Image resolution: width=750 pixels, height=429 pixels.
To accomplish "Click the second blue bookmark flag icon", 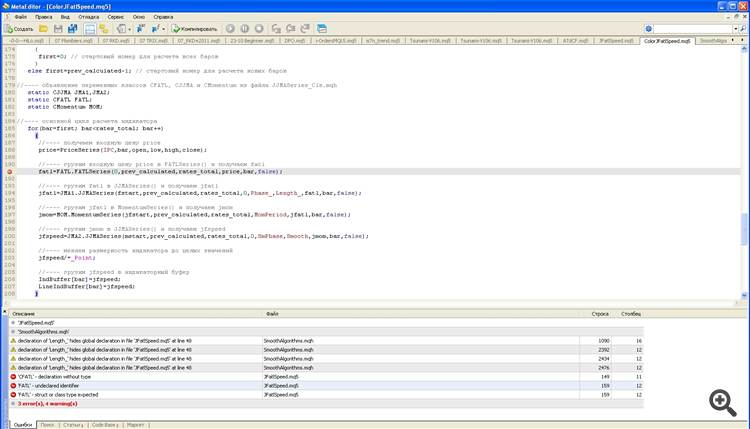I will coord(155,29).
